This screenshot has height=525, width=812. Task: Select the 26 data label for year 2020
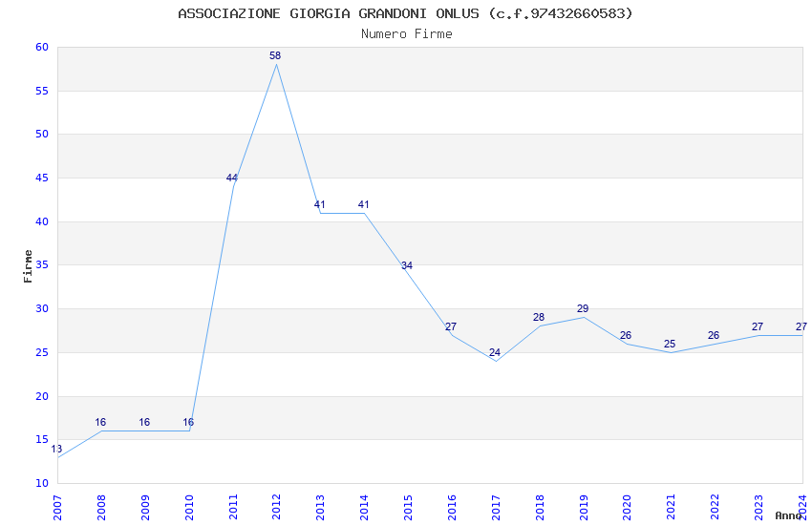point(626,335)
